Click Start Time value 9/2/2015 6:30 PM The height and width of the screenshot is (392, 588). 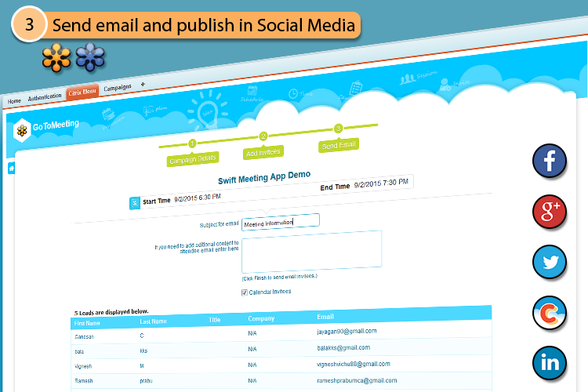198,198
